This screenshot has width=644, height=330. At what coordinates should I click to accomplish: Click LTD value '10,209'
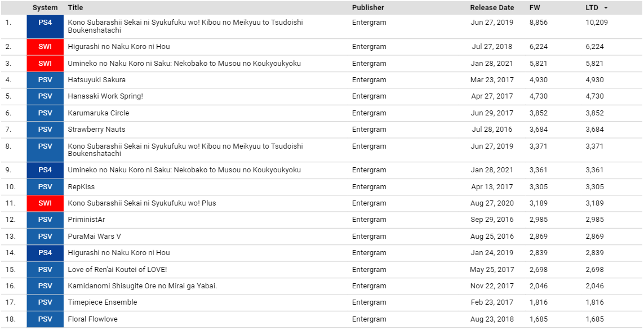[x=596, y=23]
